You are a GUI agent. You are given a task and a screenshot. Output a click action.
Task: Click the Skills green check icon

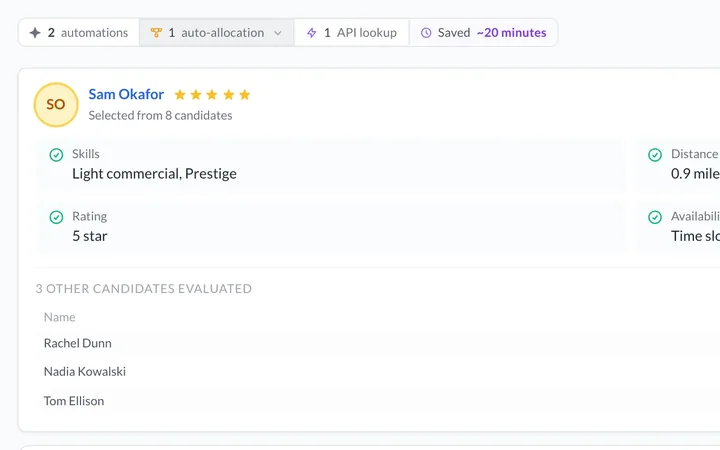tap(56, 155)
